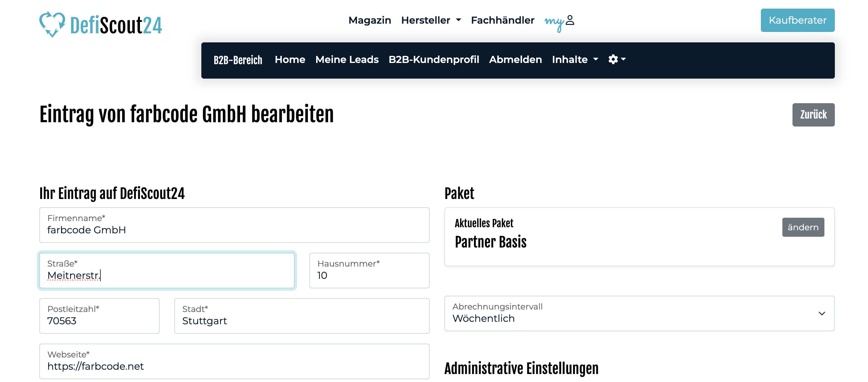Viewport: 868px width, 382px height.
Task: Open the DefiScout24 heart logo homepage
Action: 100,24
